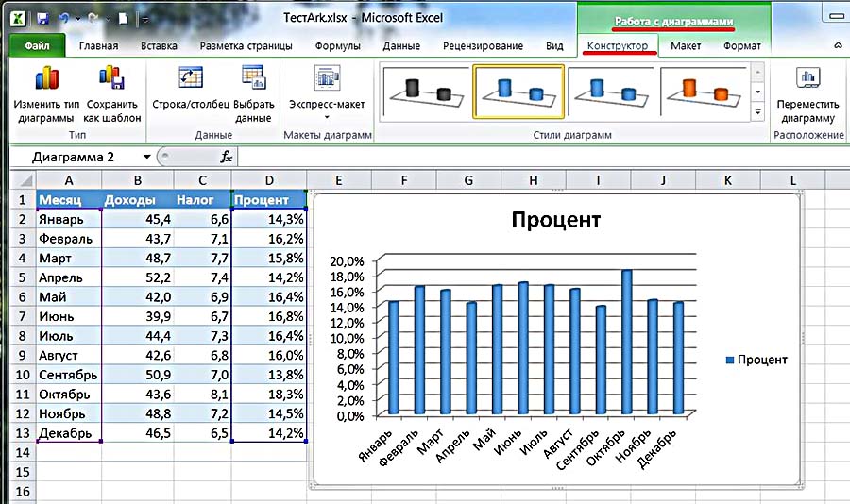Switch to the Данные tab

coord(401,46)
